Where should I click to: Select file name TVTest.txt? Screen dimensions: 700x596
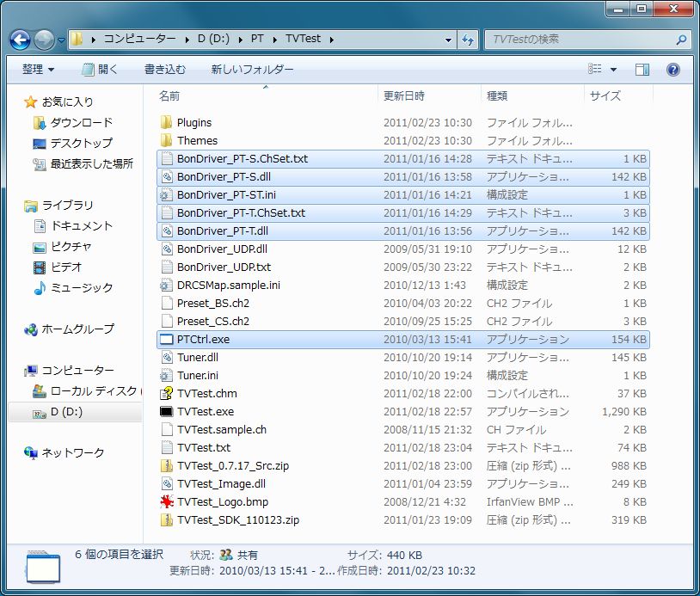coord(204,448)
